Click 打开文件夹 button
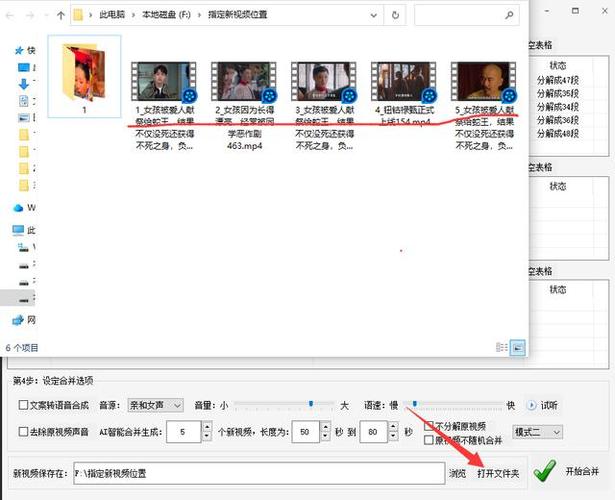615x500 pixels. (498, 473)
